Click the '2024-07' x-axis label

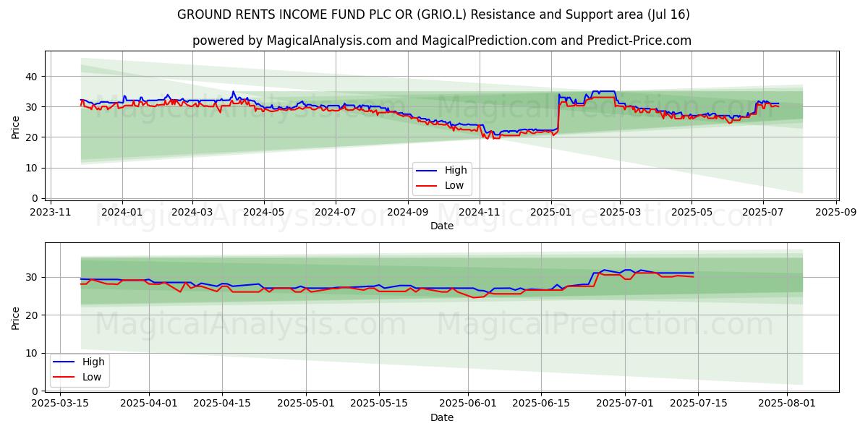coord(335,213)
